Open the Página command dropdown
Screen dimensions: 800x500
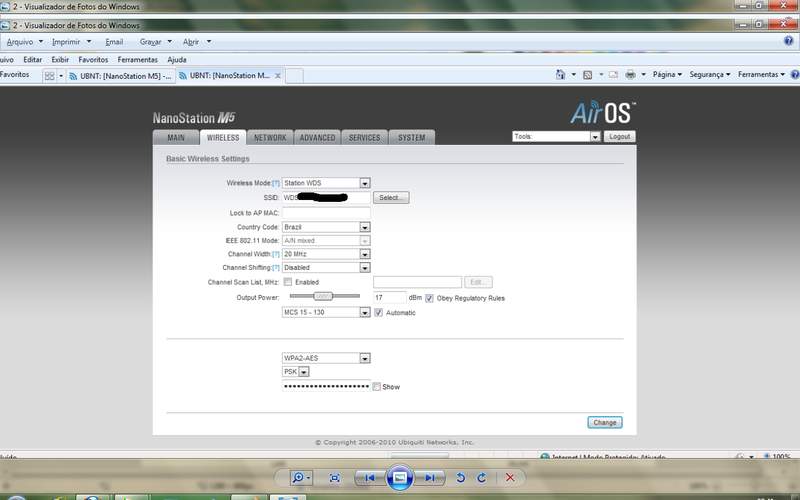pos(667,74)
